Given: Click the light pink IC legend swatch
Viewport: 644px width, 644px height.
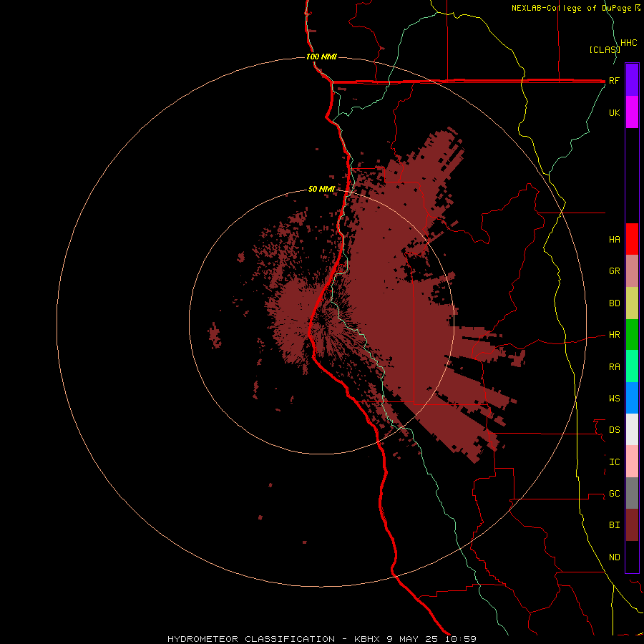Looking at the screenshot, I should coord(632,462).
